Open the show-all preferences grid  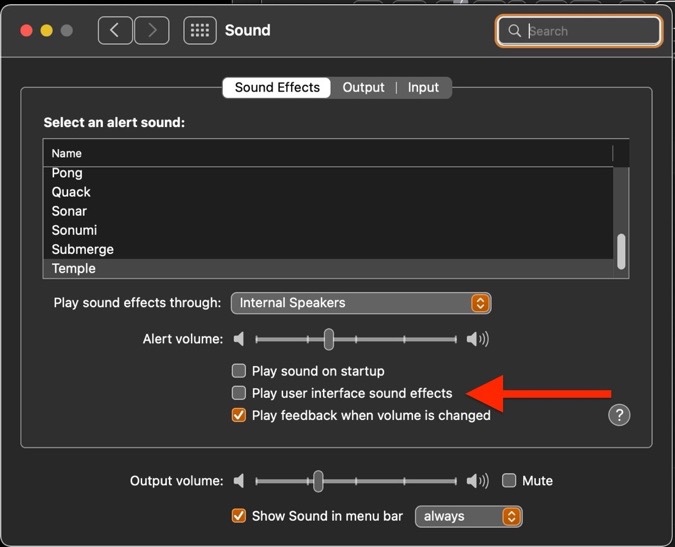click(200, 31)
